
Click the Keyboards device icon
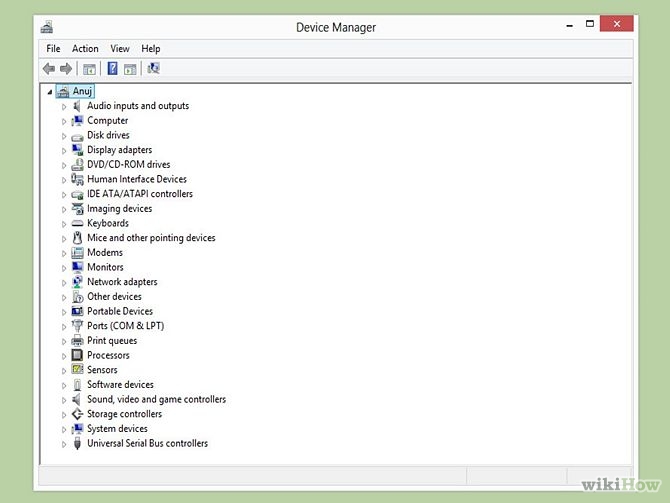[x=77, y=224]
